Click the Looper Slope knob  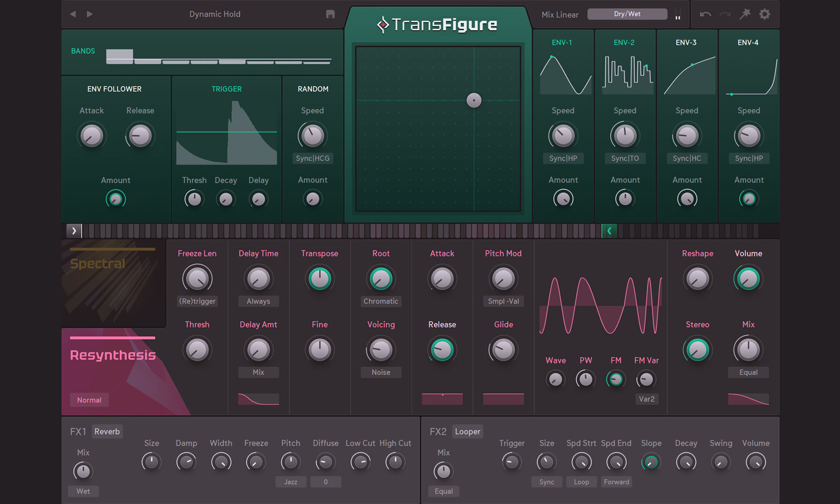(x=651, y=462)
